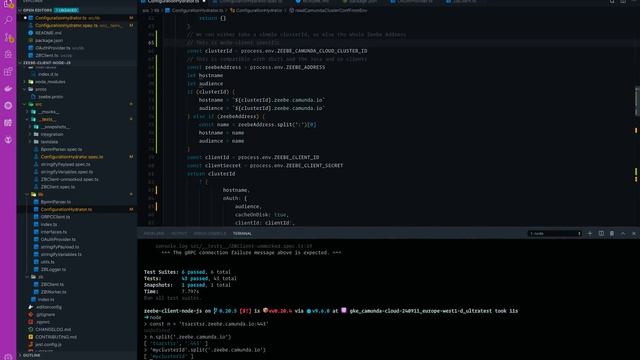
Task: Open the Docker view in activity bar
Action: click(8, 89)
